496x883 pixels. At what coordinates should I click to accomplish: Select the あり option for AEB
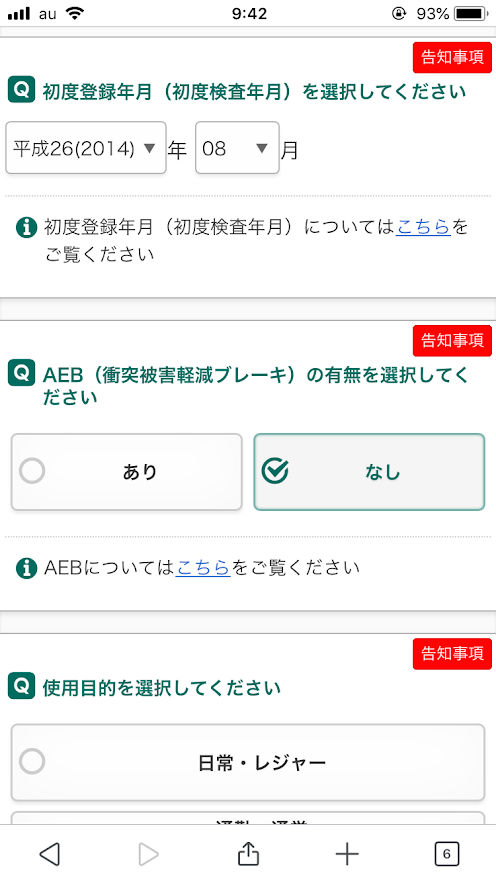(x=127, y=472)
